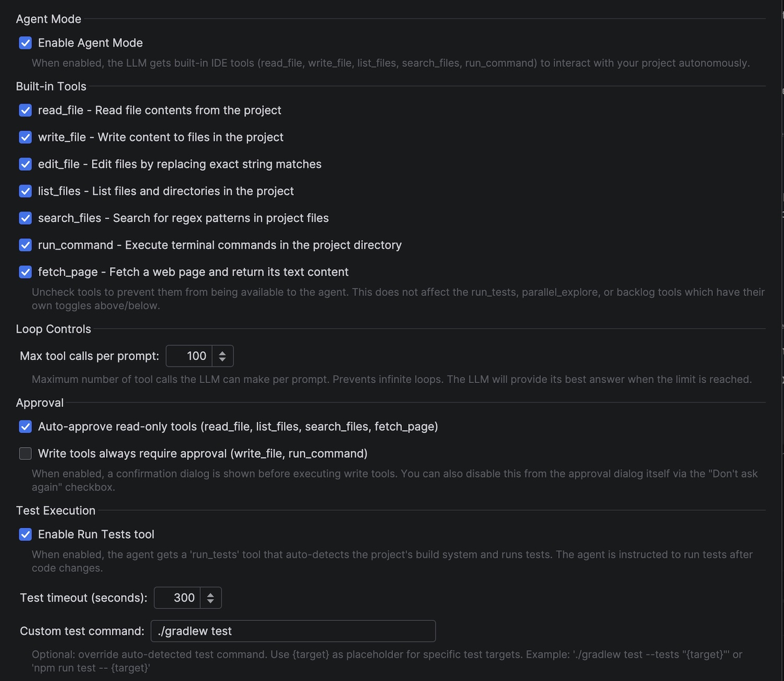Disable auto-approve read-only tools
The height and width of the screenshot is (681, 784).
[25, 426]
